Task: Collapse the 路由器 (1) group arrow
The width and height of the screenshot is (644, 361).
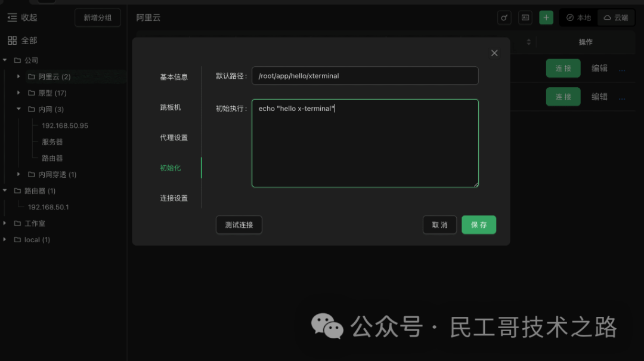Action: (x=5, y=190)
